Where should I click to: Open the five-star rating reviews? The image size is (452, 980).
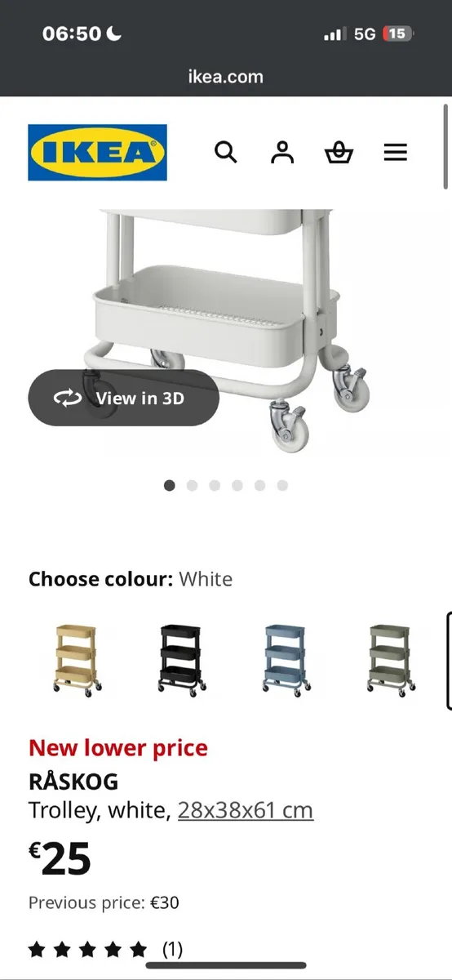[105, 949]
